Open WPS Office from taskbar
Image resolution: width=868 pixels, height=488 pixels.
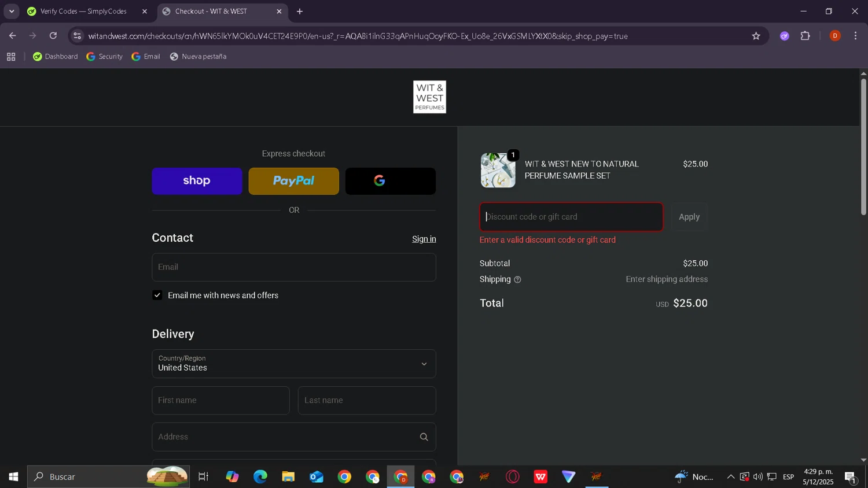tap(540, 477)
